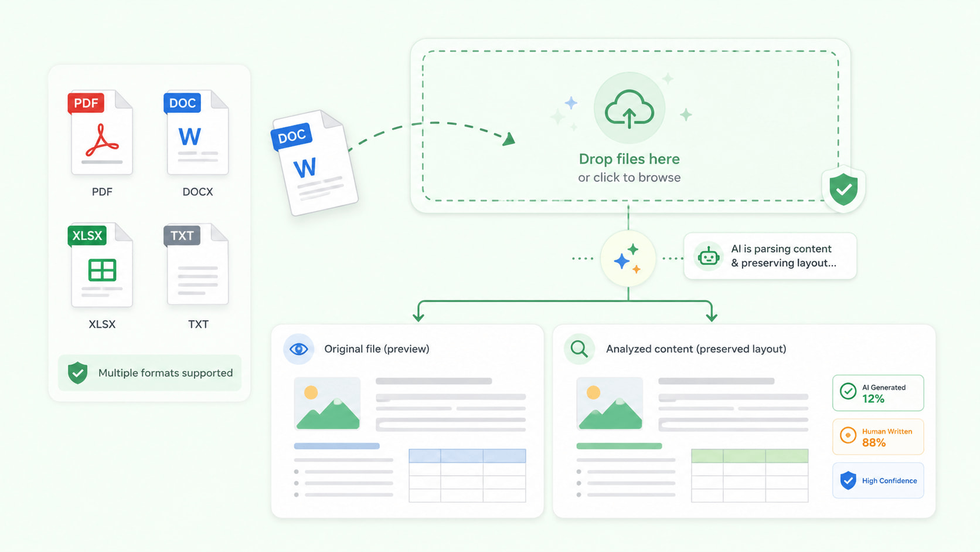Viewport: 980px width, 552px height.
Task: Click the Multiple formats supported banner
Action: tap(149, 372)
